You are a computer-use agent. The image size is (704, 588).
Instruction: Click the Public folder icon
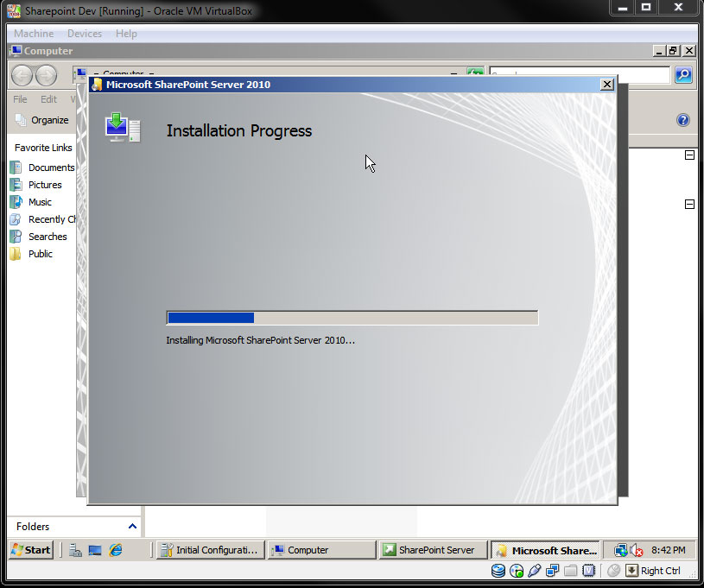[x=16, y=254]
